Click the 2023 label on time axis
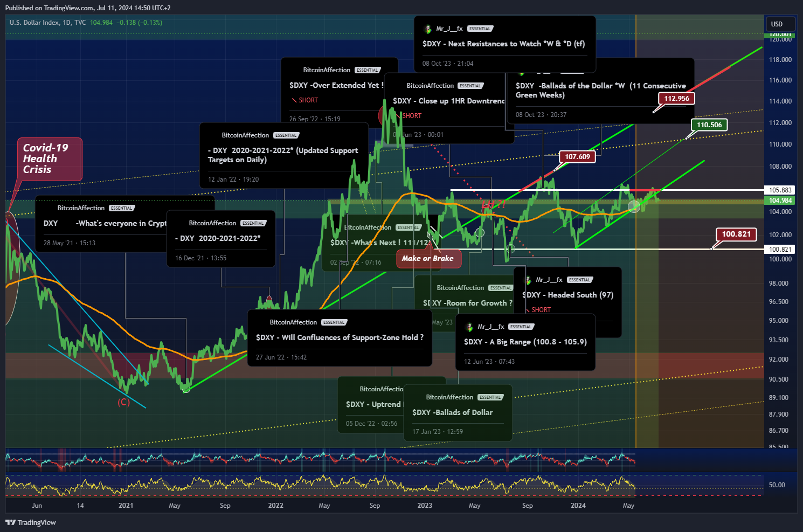 coord(425,506)
